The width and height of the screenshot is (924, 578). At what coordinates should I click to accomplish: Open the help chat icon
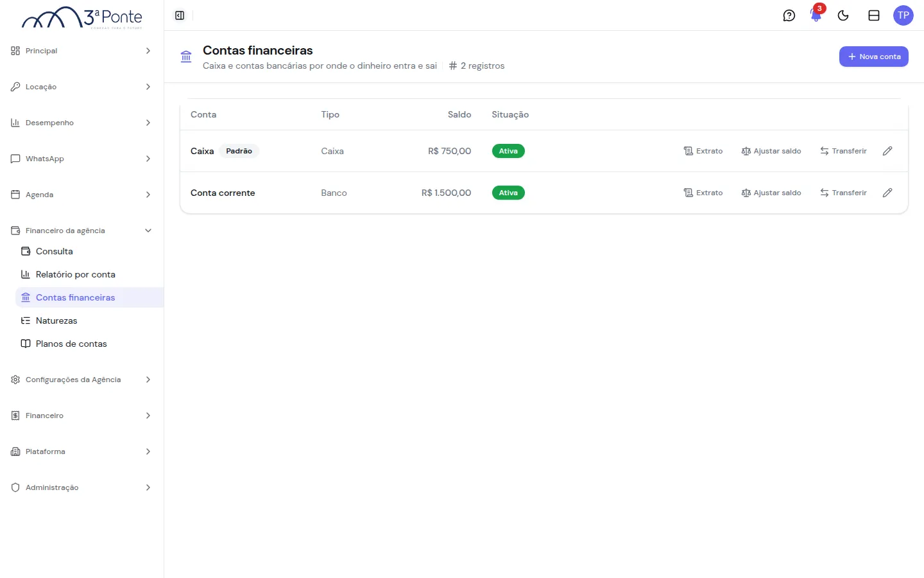click(x=789, y=15)
